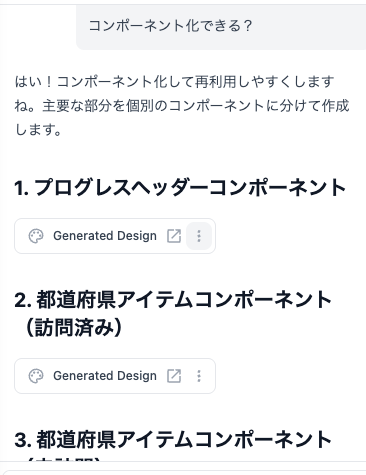This screenshot has height=475, width=366.
Task: Click Generated Design label below 訪問済み heading
Action: tap(105, 376)
